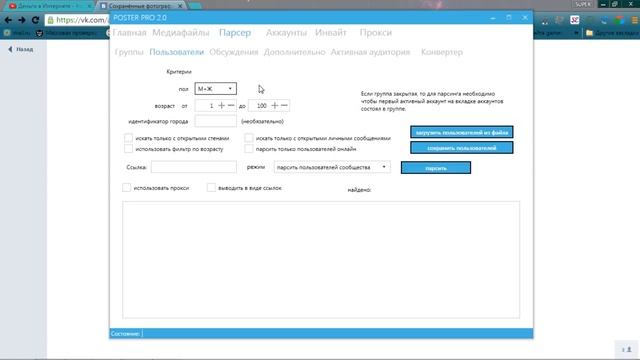The height and width of the screenshot is (360, 640).
Task: Check 'парсить только пользователей онлайн'
Action: pos(249,149)
